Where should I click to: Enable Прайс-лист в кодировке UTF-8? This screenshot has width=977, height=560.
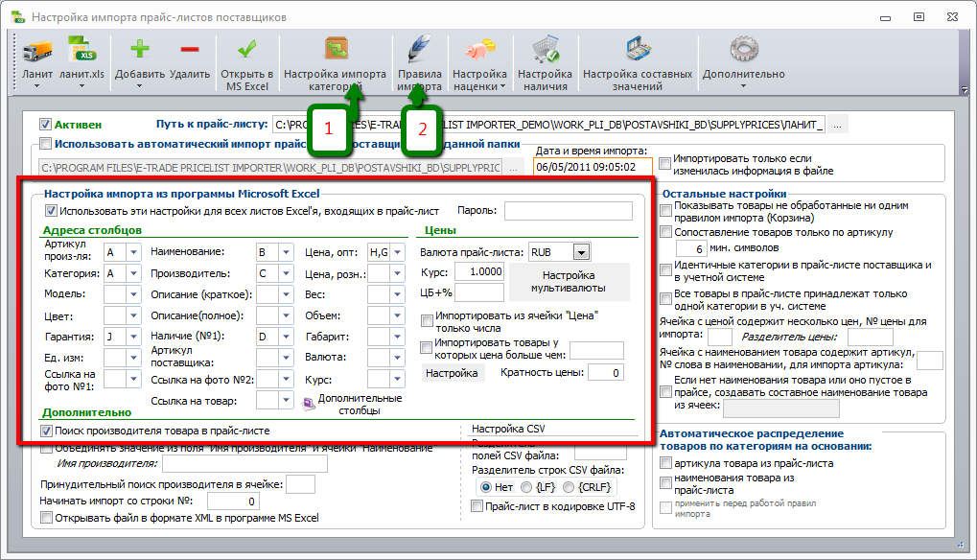477,506
